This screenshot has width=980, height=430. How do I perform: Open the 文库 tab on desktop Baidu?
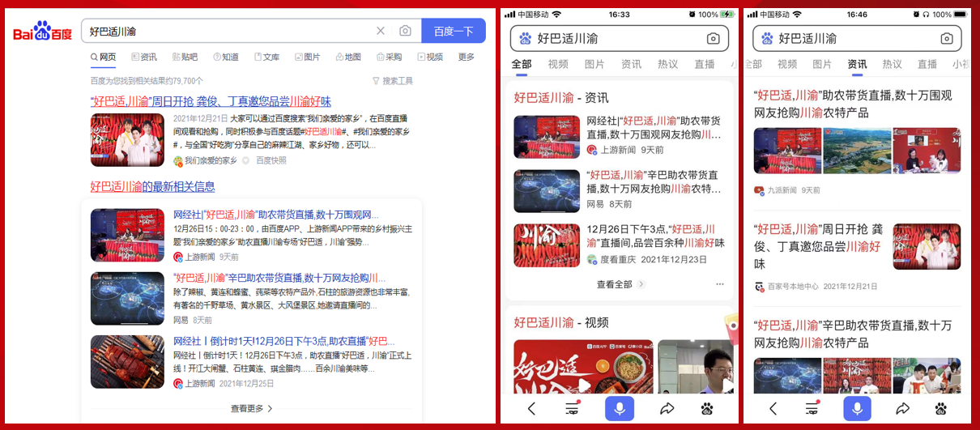click(266, 57)
